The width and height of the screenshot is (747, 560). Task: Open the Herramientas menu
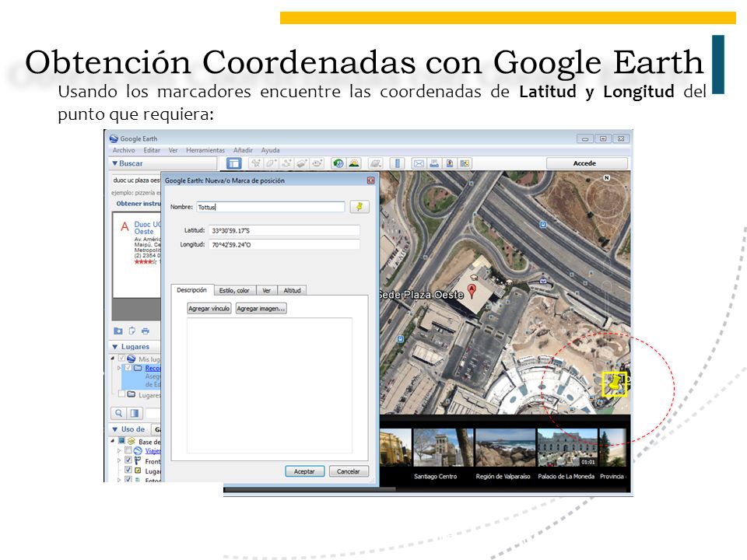tap(205, 150)
